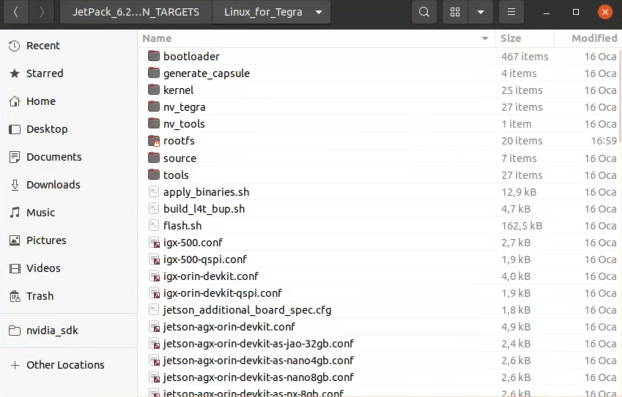The width and height of the screenshot is (622, 397).
Task: Open the search magnifier in toolbar
Action: [424, 12]
